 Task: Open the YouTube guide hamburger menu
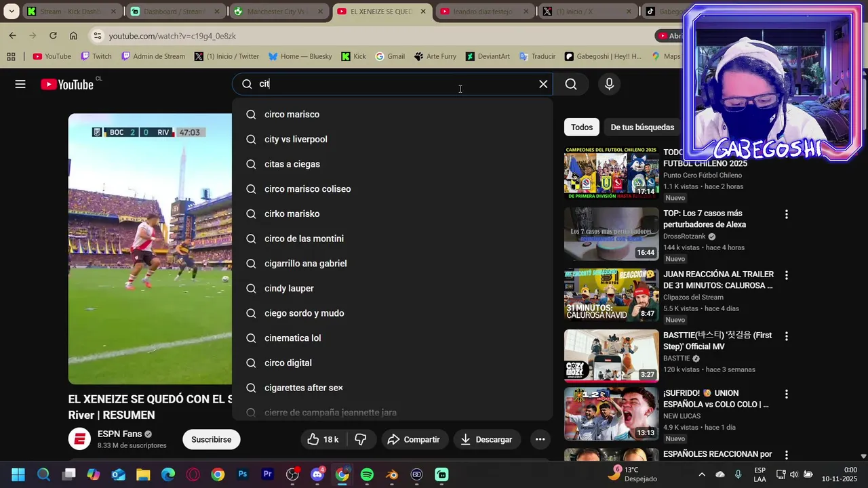[20, 84]
